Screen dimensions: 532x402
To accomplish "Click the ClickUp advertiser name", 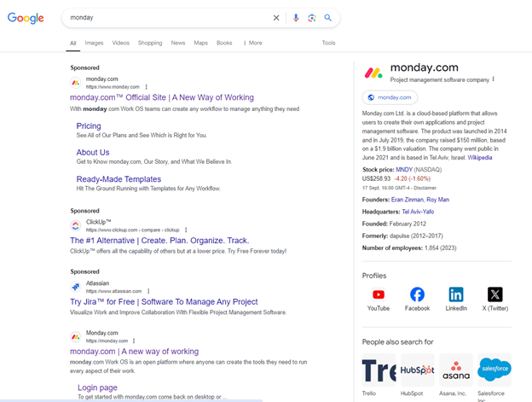I will click(x=98, y=222).
